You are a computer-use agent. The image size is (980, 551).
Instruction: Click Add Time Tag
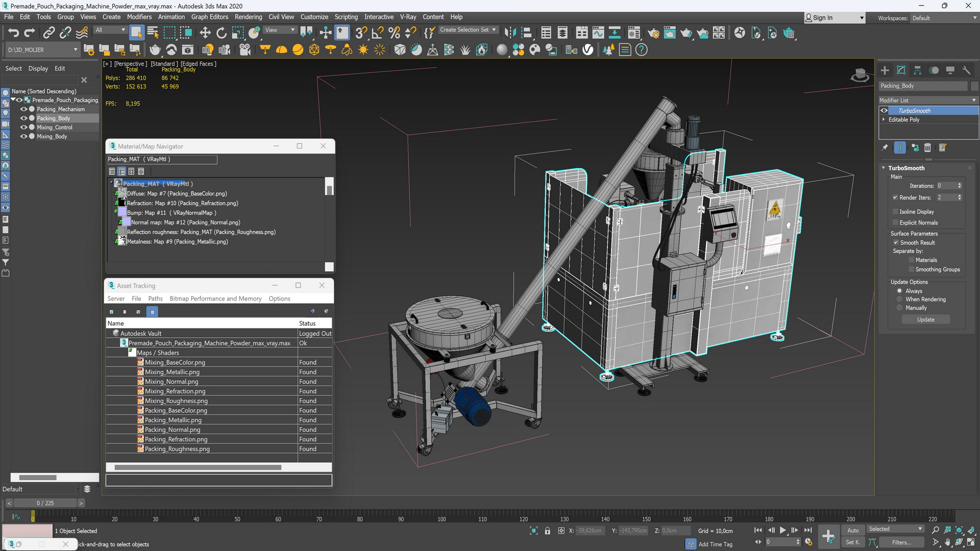tap(715, 544)
